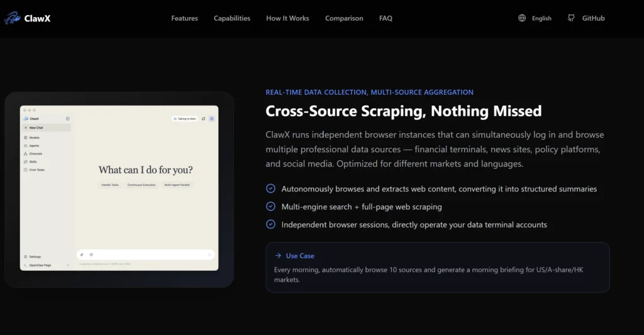The image size is (644, 335).
Task: Click checkmark icon beside 'Independent browser sessions' bullet
Action: pyautogui.click(x=270, y=224)
